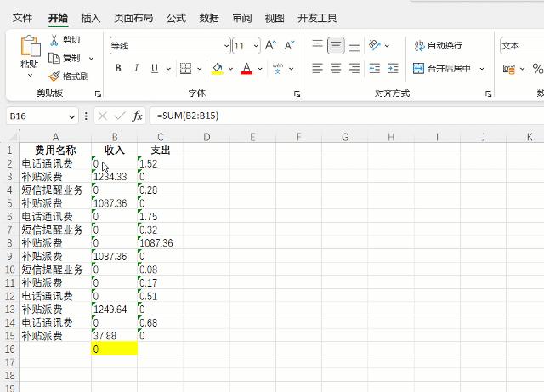
Task: Toggle Italic formatting
Action: pyautogui.click(x=136, y=68)
